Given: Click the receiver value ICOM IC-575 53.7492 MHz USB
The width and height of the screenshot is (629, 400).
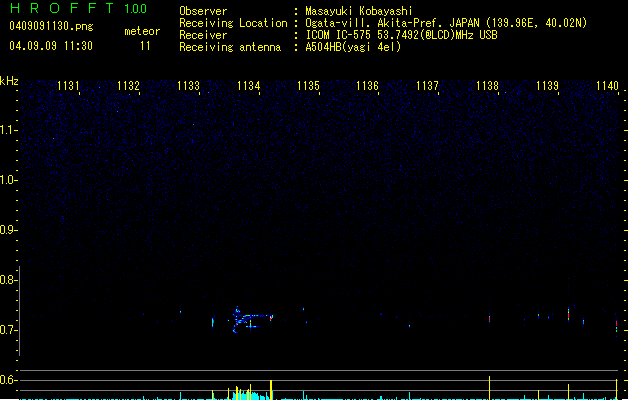Looking at the screenshot, I should point(401,35).
